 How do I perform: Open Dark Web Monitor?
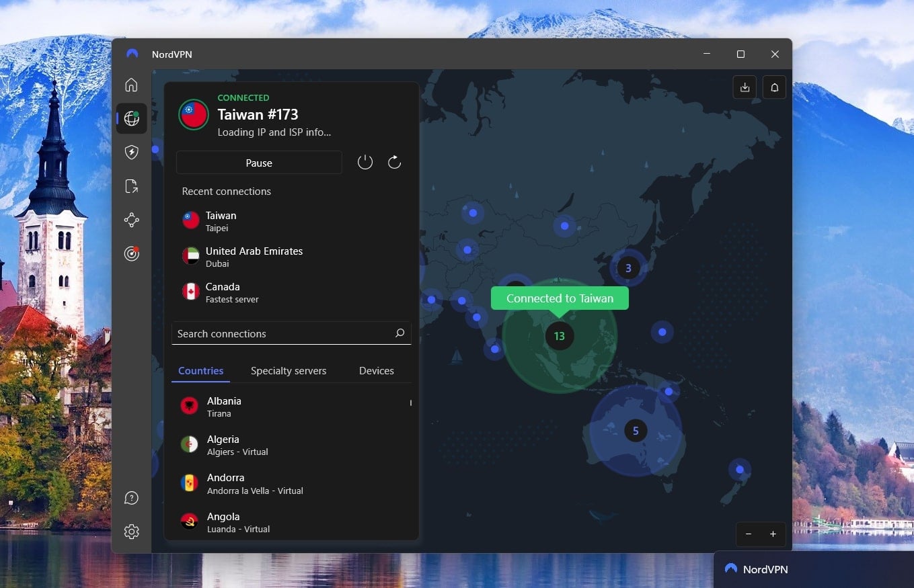tap(131, 253)
